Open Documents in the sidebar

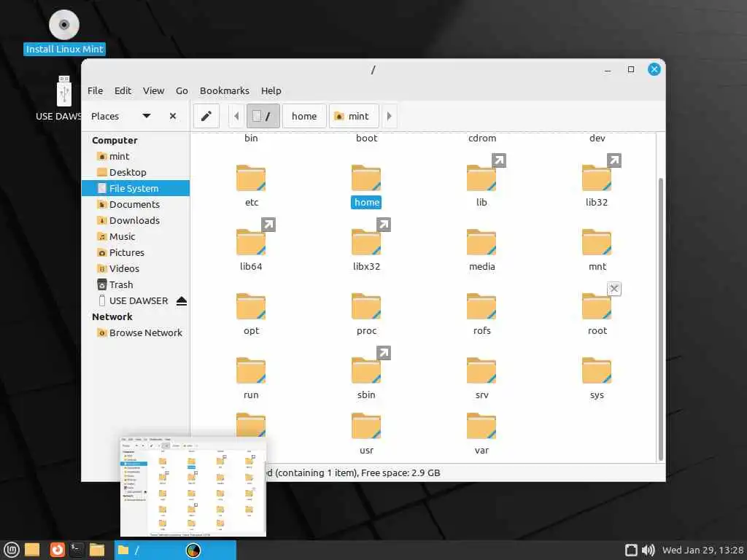(135, 204)
